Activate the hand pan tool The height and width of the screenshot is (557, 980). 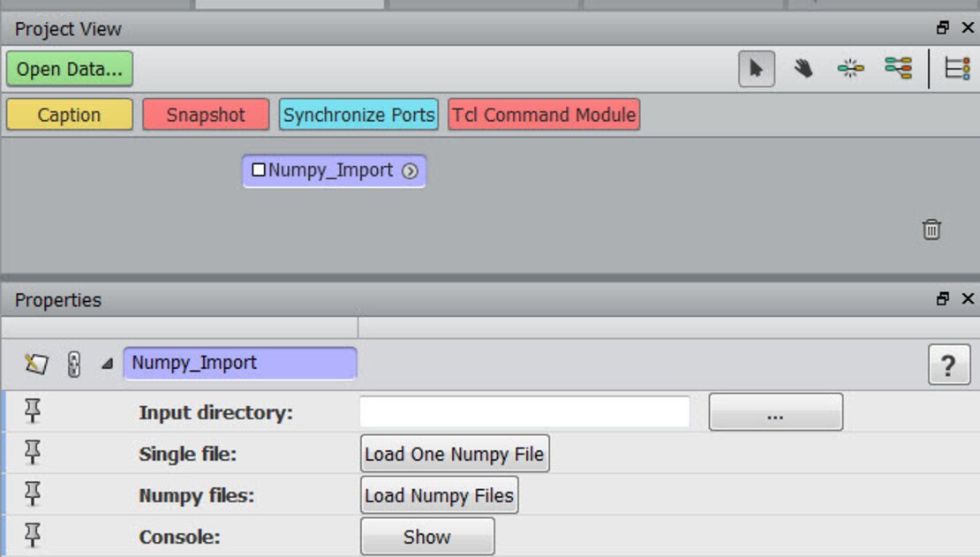(803, 69)
